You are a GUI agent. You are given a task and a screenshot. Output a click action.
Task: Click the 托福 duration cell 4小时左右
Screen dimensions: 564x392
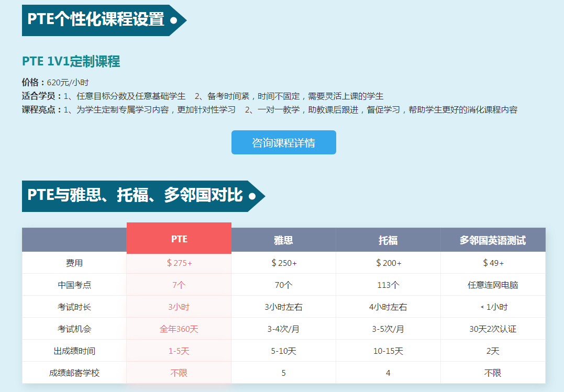pyautogui.click(x=389, y=307)
